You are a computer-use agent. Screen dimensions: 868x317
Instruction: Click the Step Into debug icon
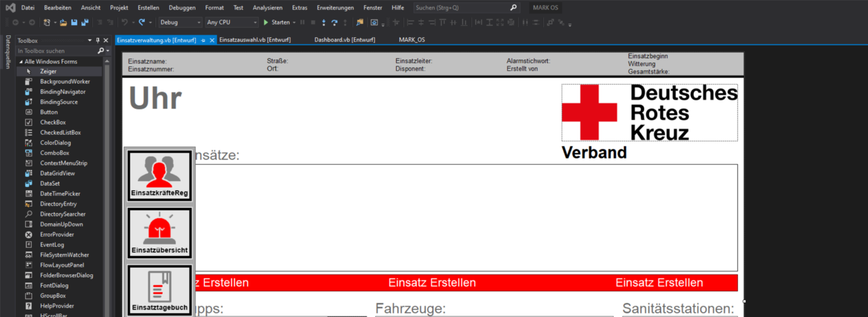point(324,22)
